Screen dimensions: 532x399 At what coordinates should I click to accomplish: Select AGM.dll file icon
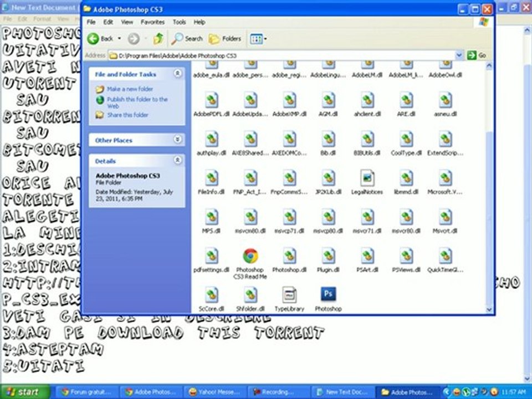tap(328, 100)
